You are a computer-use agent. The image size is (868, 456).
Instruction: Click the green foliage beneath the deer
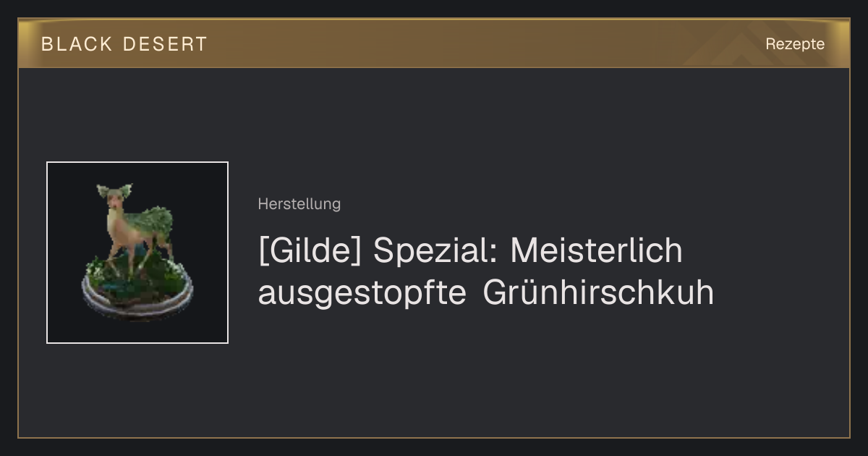(137, 276)
